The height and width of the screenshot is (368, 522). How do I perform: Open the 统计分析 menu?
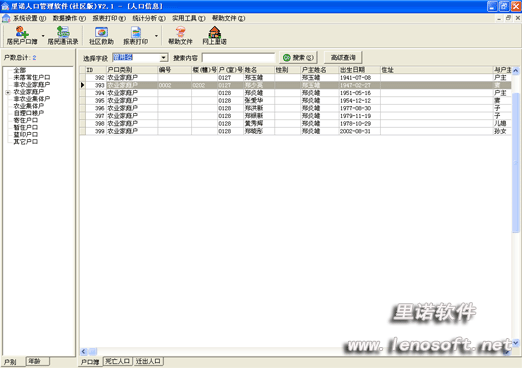click(149, 18)
